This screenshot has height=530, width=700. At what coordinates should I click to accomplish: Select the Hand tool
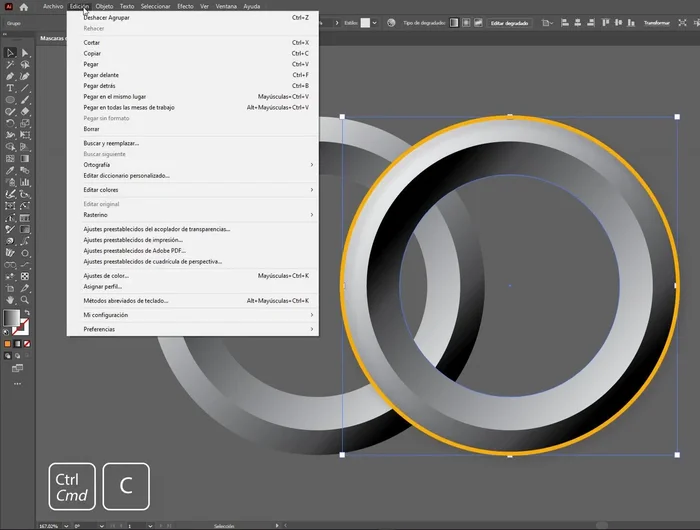pyautogui.click(x=10, y=300)
